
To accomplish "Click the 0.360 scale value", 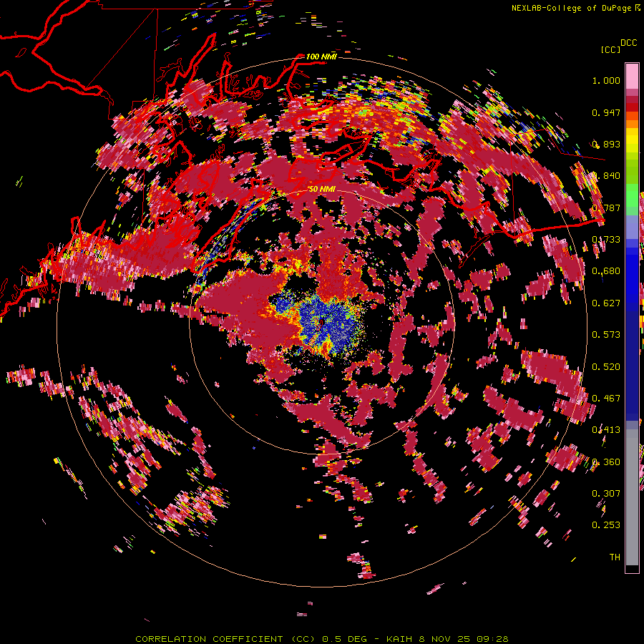I will 606,462.
